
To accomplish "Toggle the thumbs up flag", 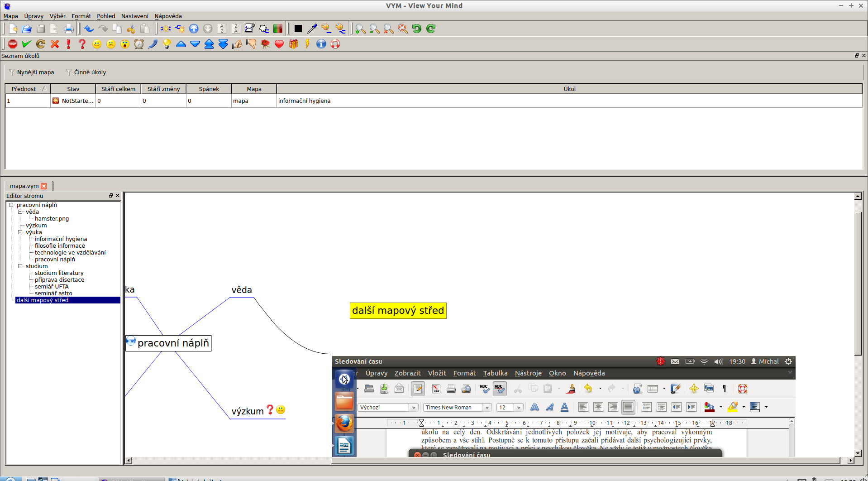I will tap(237, 44).
